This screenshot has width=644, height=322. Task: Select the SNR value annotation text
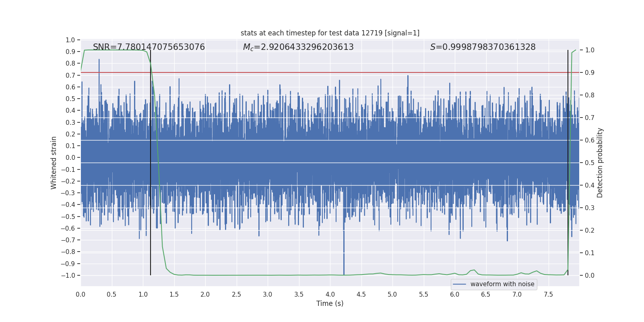coord(149,47)
